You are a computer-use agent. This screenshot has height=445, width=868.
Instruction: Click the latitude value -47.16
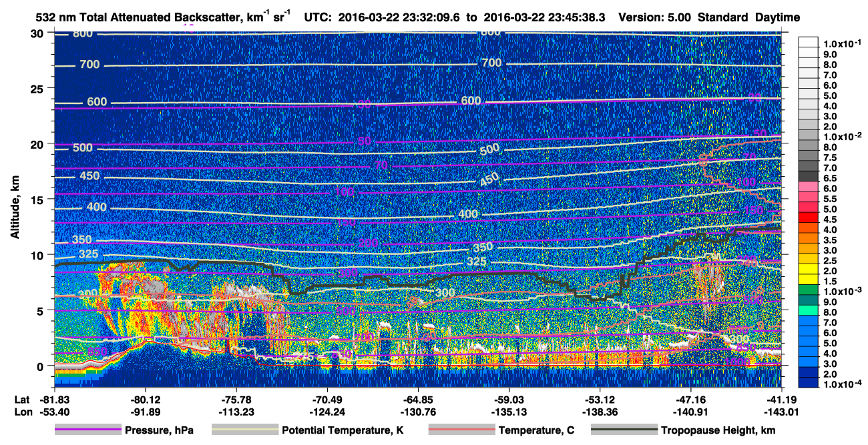tap(691, 400)
